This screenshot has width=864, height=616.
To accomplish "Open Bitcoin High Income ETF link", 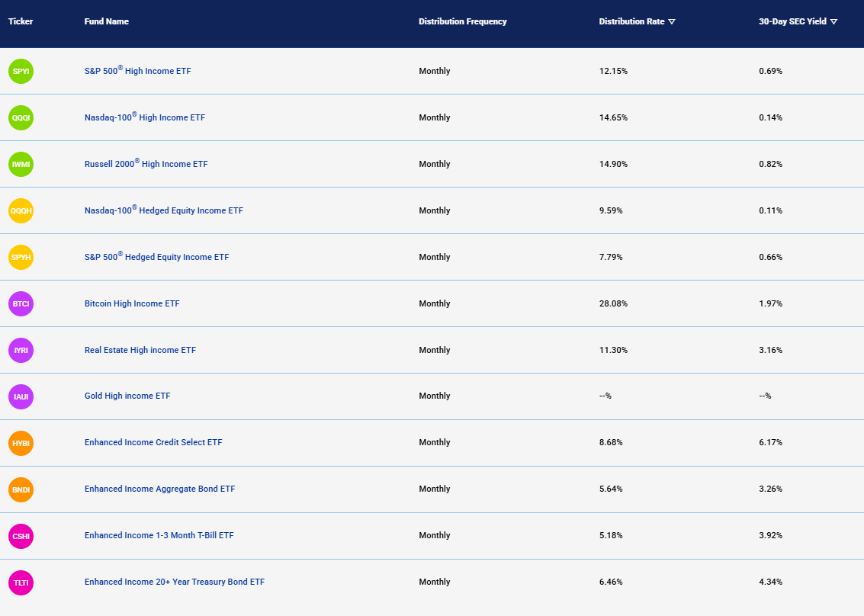I will pyautogui.click(x=132, y=303).
